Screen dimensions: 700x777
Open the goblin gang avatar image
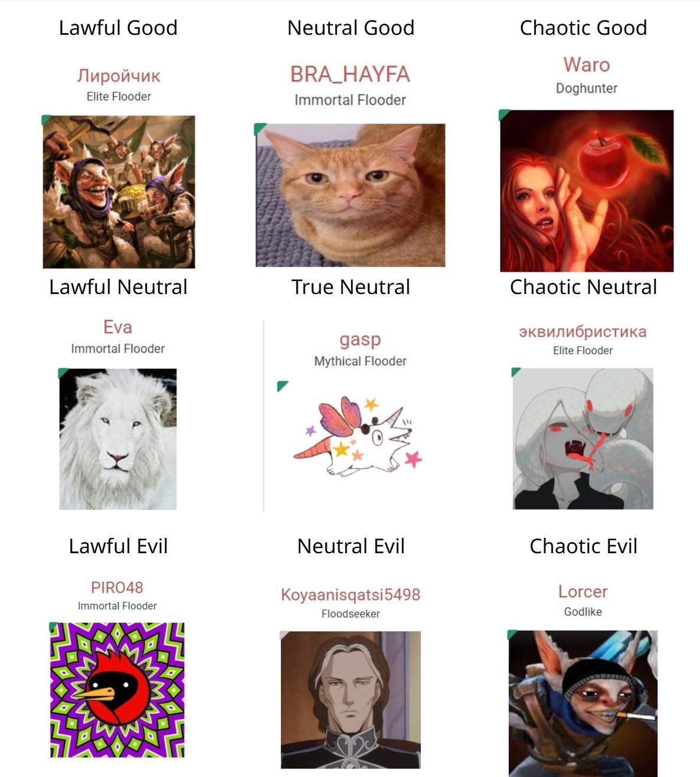click(119, 192)
